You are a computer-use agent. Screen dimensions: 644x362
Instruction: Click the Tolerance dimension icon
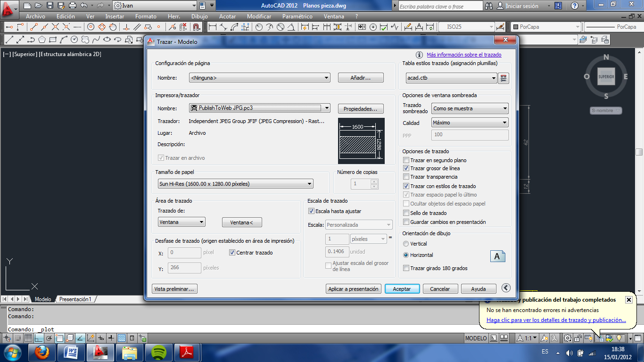click(x=362, y=27)
